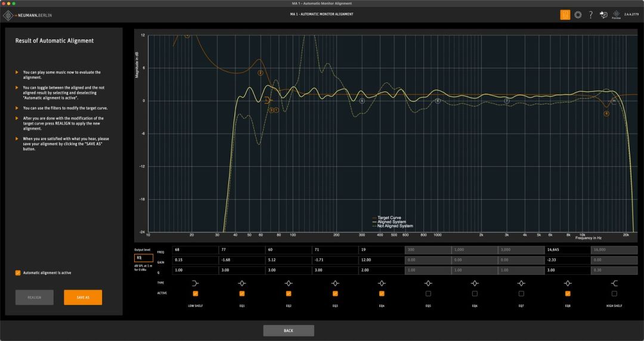
Task: Enable the High Shelf active checkbox
Action: 614,293
